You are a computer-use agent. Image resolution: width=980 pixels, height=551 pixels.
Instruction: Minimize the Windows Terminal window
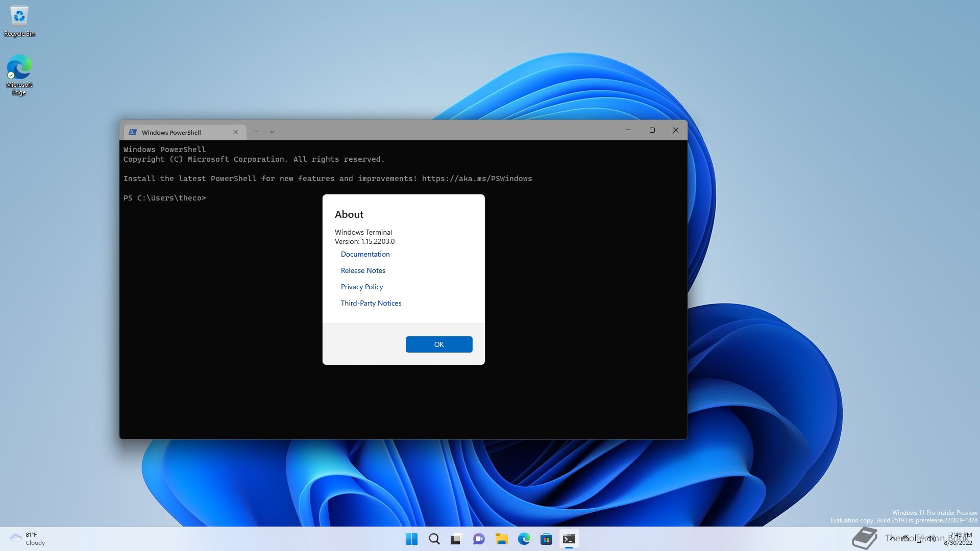(629, 130)
